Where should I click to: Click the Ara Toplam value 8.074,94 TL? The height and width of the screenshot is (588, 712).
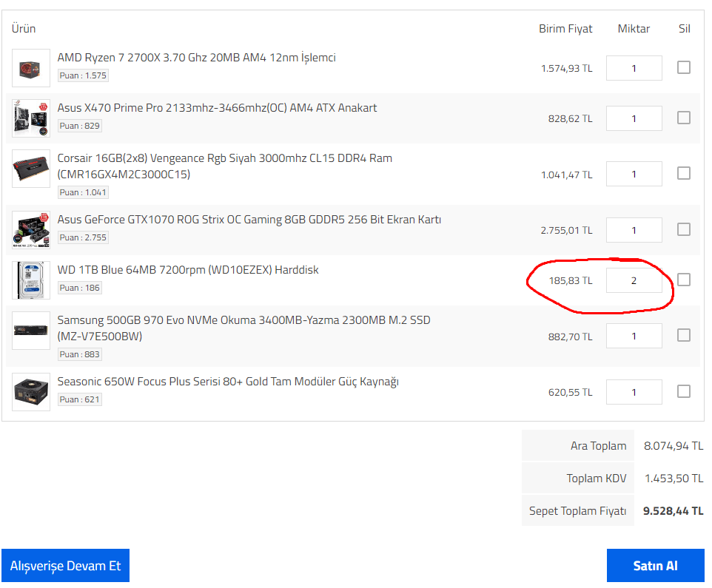pyautogui.click(x=674, y=446)
